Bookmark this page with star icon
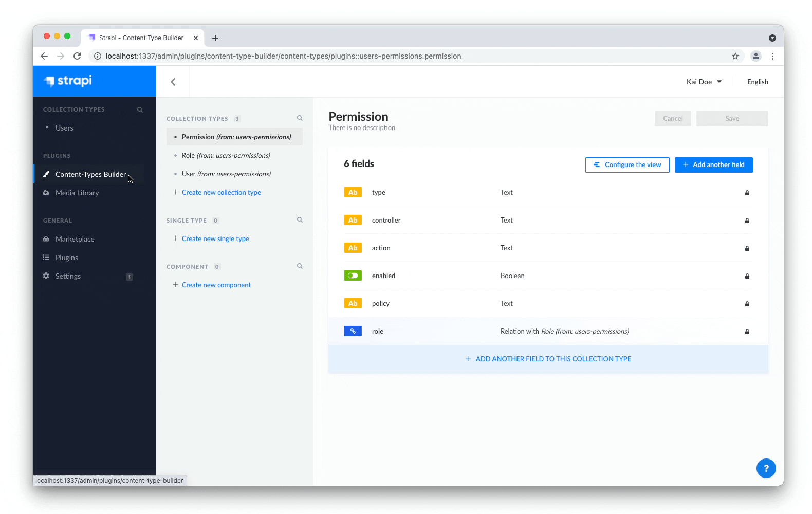Image resolution: width=812 pixels, height=514 pixels. [x=735, y=56]
